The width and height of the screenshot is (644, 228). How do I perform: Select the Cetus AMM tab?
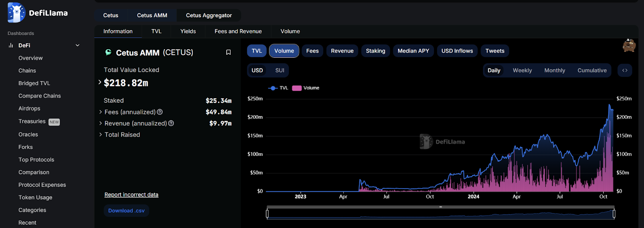point(152,15)
